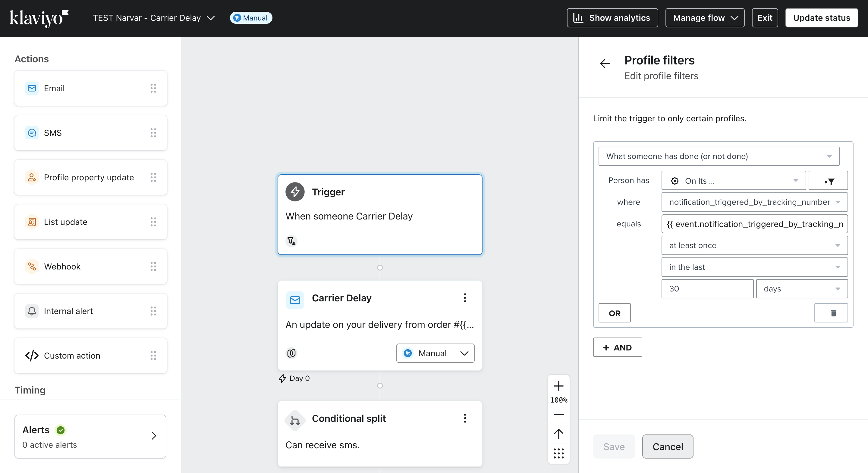Click the Email action envelope icon

point(32,88)
